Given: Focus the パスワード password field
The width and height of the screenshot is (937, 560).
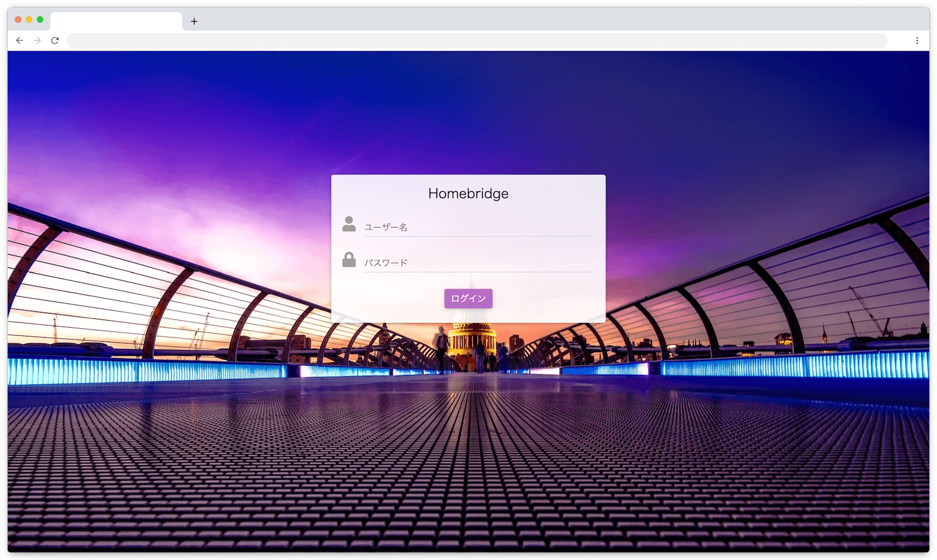Looking at the screenshot, I should pyautogui.click(x=479, y=263).
